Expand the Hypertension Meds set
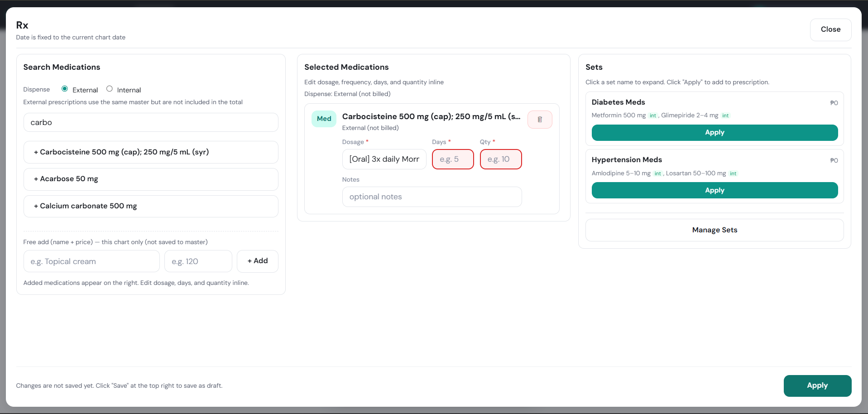This screenshot has height=414, width=868. coord(626,160)
